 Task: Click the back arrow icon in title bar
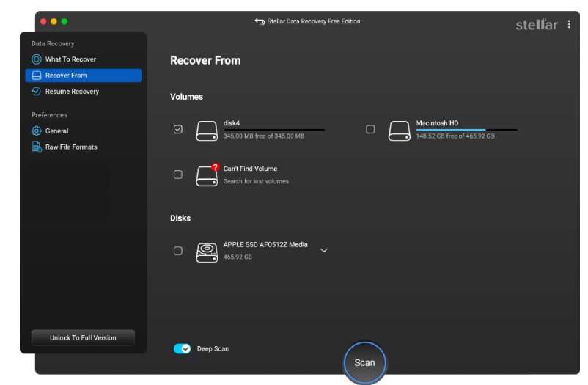260,22
